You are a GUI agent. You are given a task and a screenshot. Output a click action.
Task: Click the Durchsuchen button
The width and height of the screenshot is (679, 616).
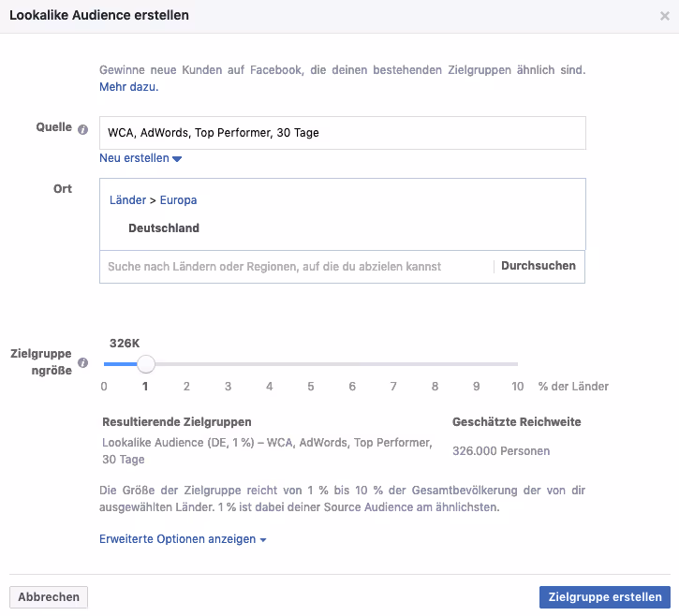pos(539,266)
